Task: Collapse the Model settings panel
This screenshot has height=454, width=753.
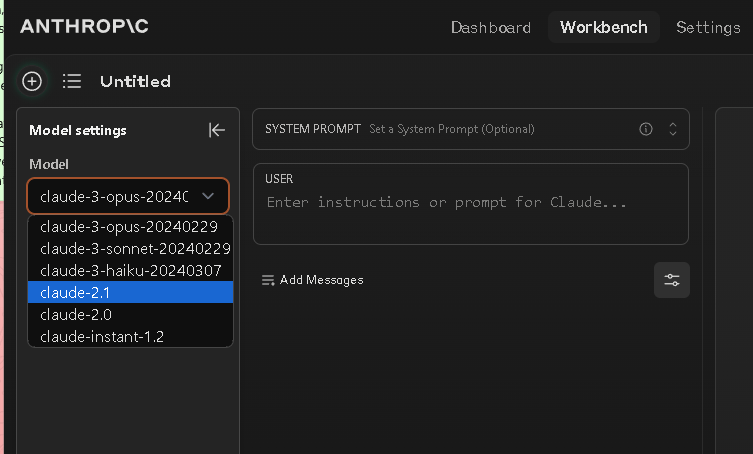Action: [x=217, y=130]
